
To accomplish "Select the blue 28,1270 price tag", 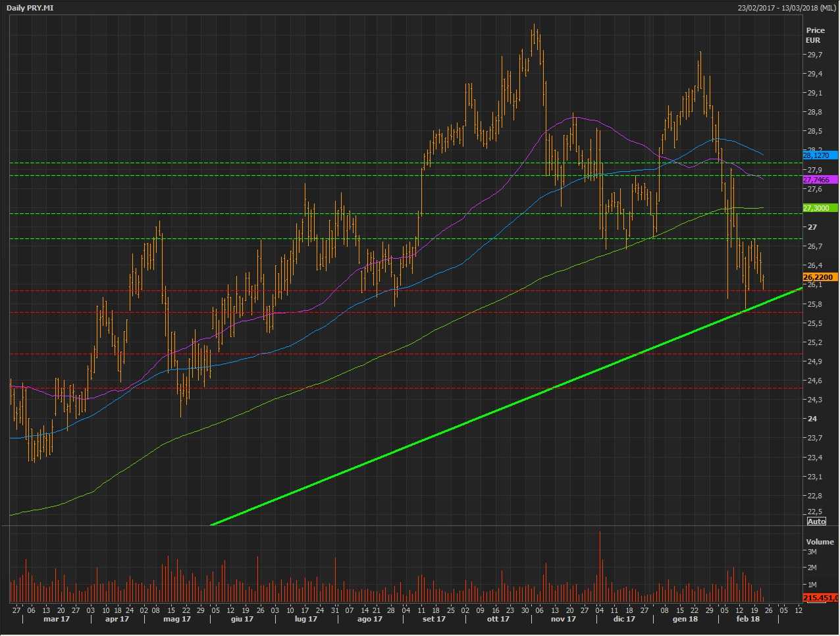I will (820, 155).
